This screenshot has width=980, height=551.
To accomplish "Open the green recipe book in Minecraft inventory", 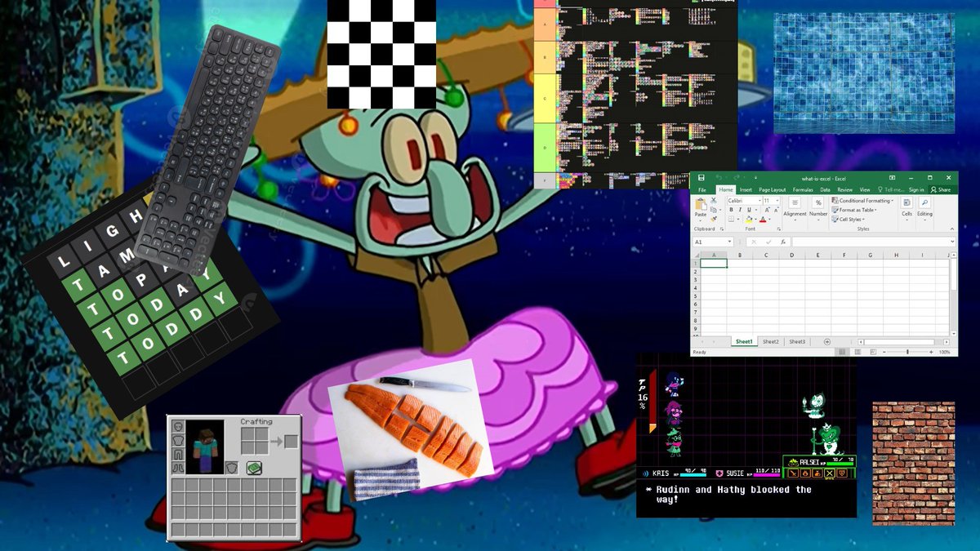I will tap(254, 468).
